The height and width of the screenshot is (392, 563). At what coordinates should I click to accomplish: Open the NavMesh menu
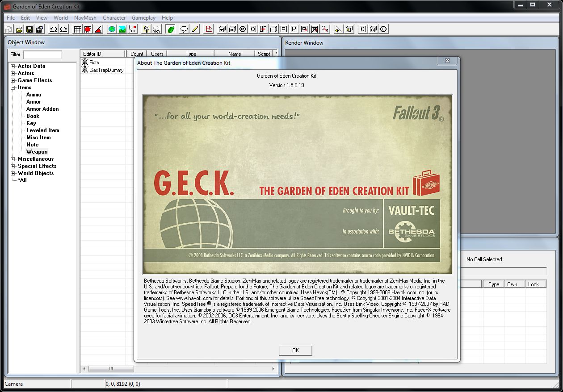[85, 18]
